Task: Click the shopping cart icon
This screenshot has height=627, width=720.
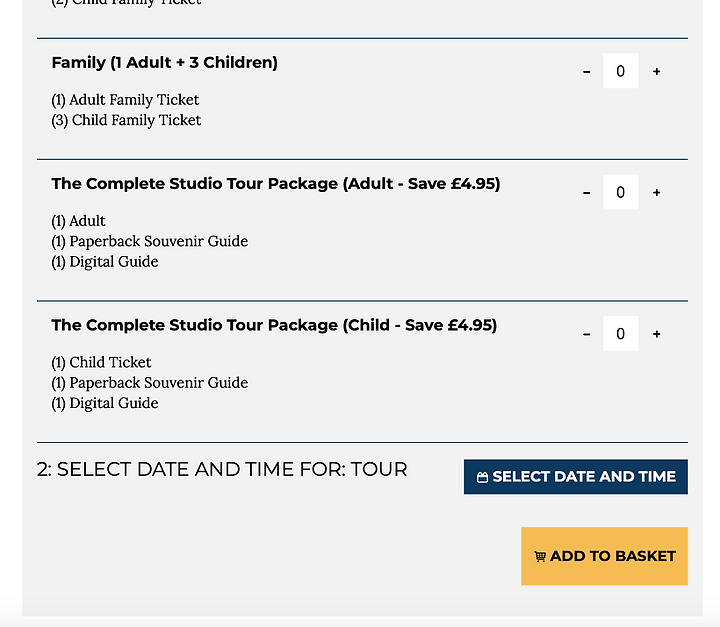Action: click(x=540, y=557)
